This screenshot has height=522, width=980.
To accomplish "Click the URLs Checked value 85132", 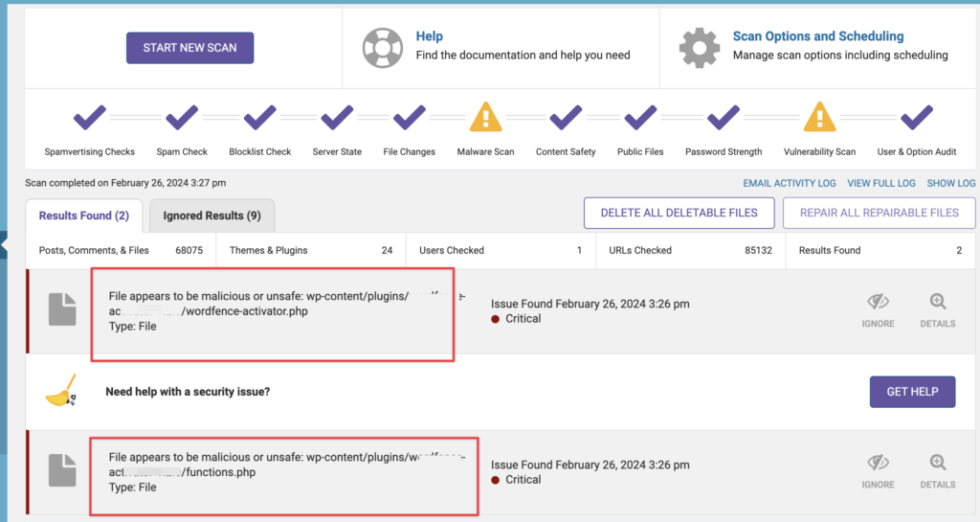I will coord(758,251).
